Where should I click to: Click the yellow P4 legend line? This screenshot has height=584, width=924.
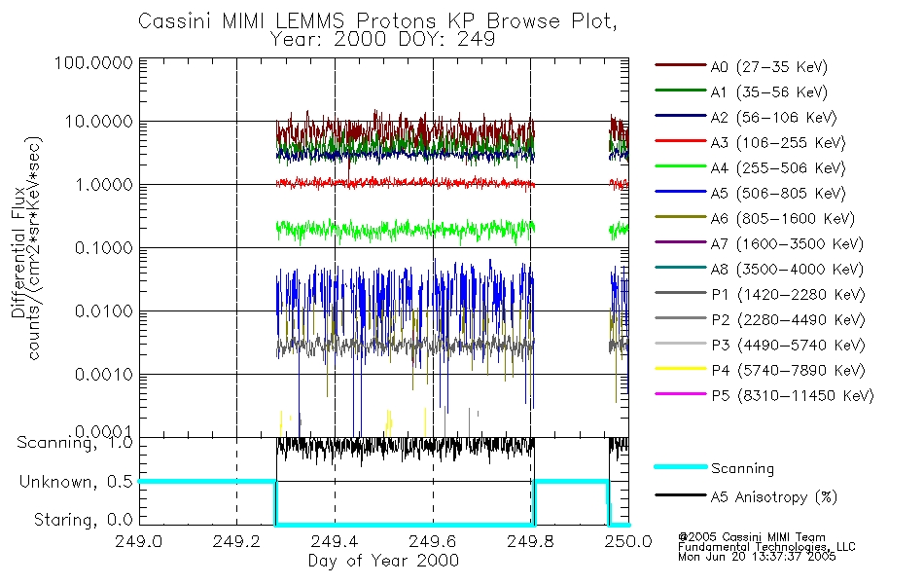click(680, 369)
